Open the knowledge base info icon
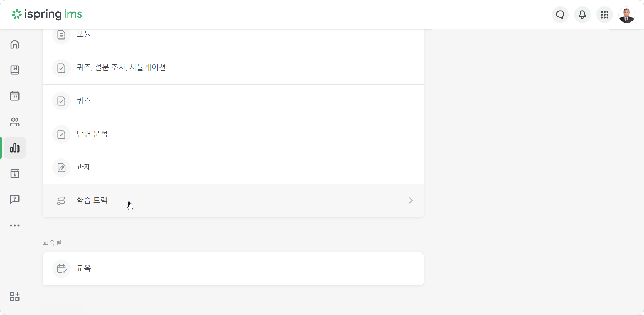 pyautogui.click(x=15, y=173)
